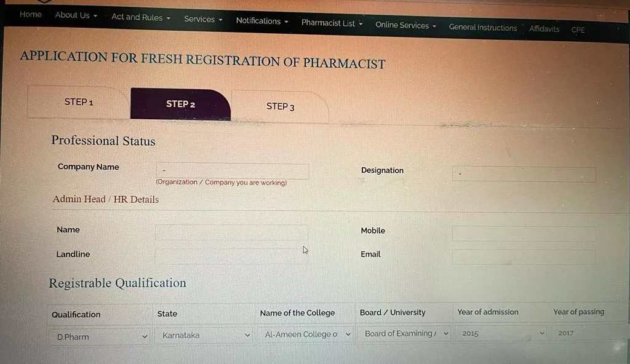Image resolution: width=630 pixels, height=364 pixels.
Task: Open the Notifications menu
Action: 262,21
